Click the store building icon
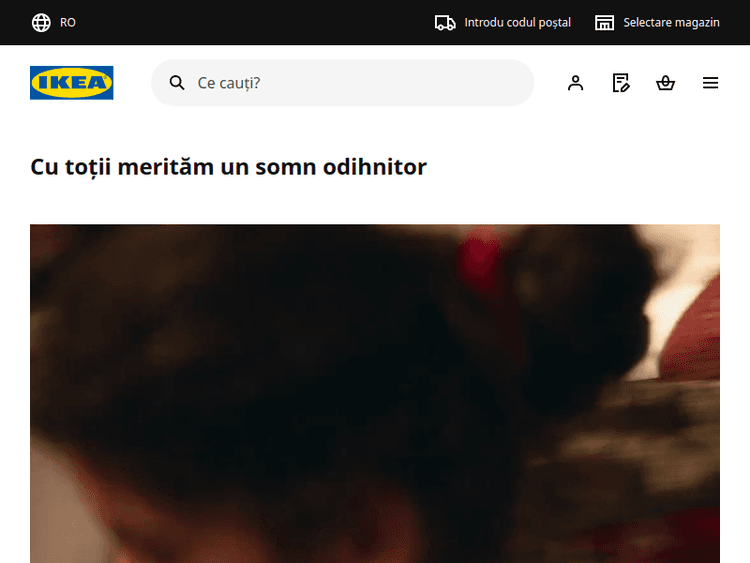The image size is (750, 563). coord(604,22)
